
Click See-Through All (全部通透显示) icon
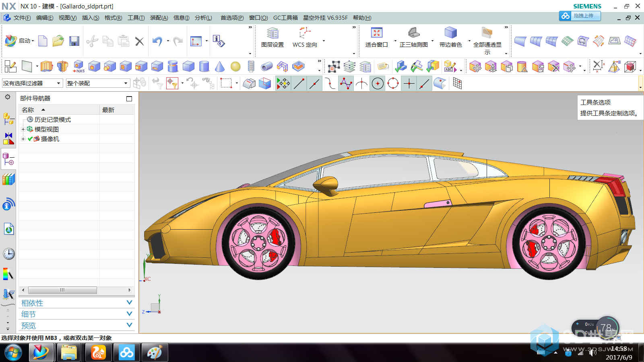pos(487,40)
